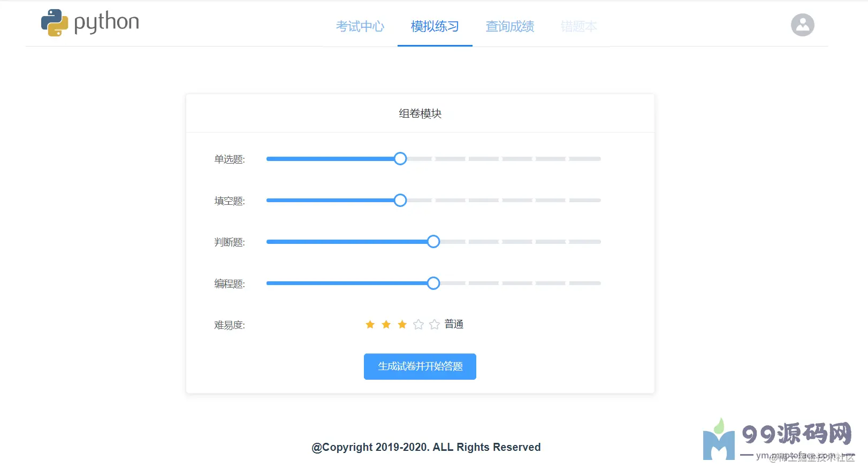Click the python text in the header
The height and width of the screenshot is (476, 868).
106,22
